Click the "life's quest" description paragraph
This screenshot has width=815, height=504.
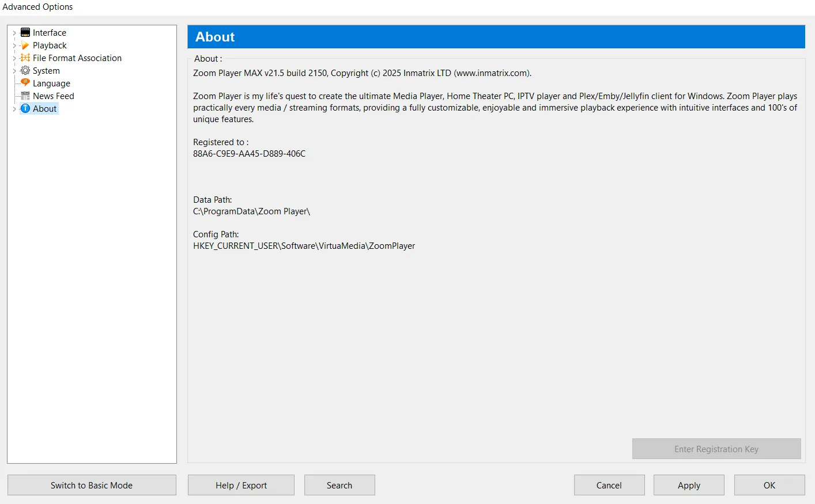coord(495,108)
